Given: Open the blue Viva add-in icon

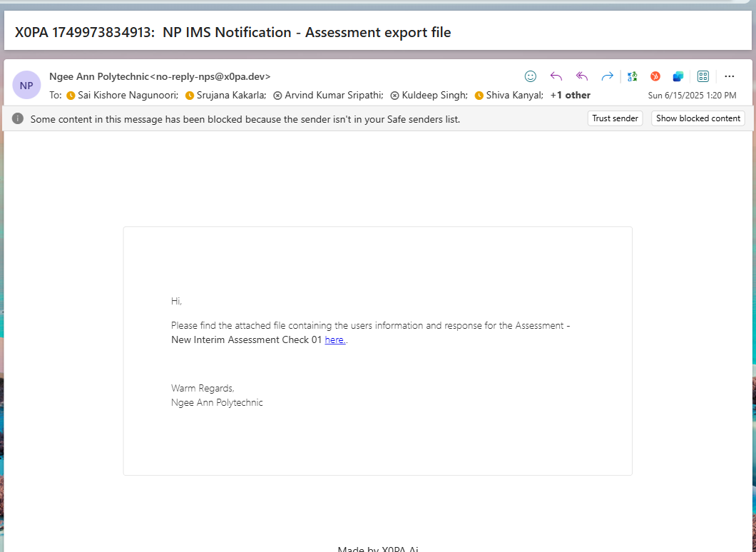Looking at the screenshot, I should click(x=678, y=76).
